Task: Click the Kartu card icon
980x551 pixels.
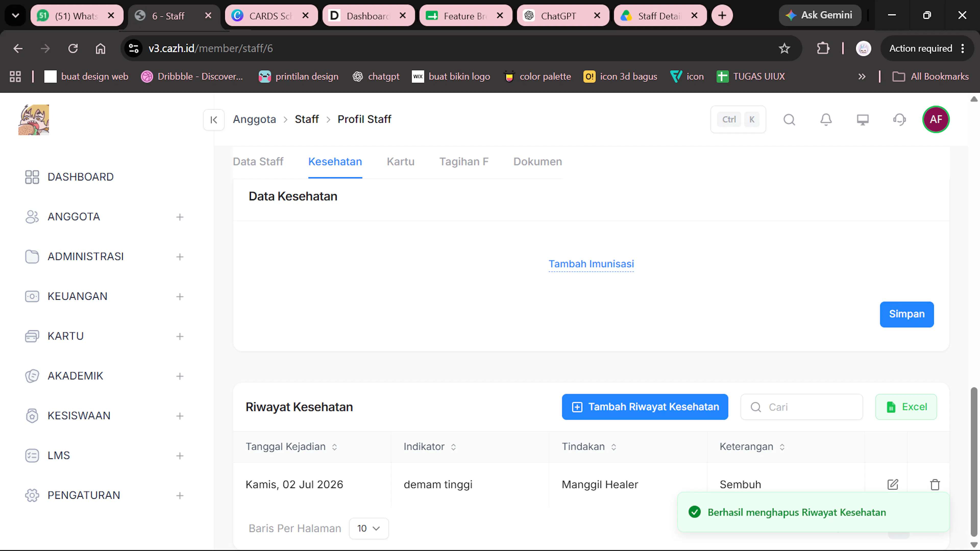Action: click(32, 336)
